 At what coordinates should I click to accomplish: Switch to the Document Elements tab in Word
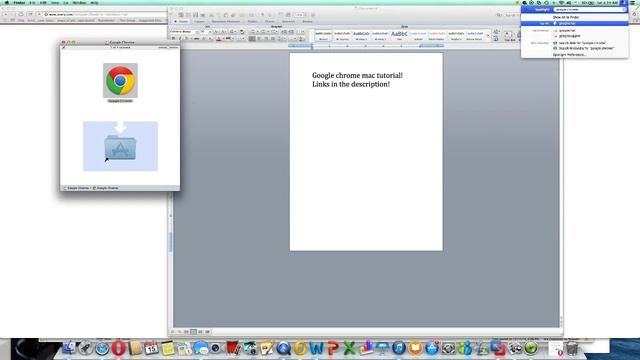225,21
